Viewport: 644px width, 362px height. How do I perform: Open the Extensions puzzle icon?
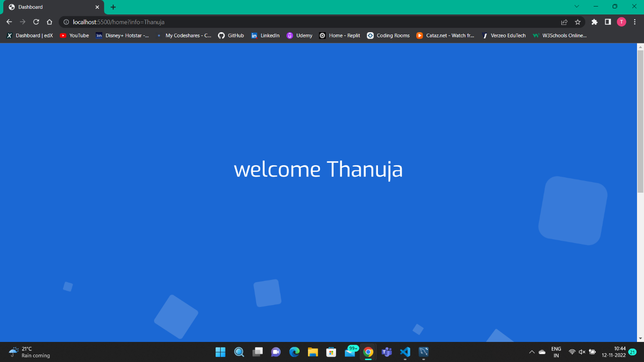click(594, 22)
